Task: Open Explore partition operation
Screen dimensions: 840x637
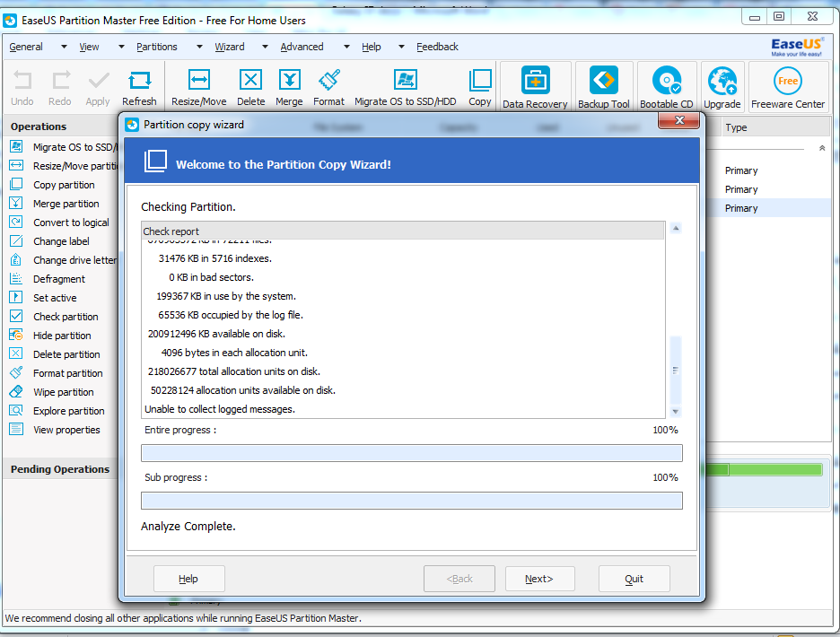Action: coord(68,411)
